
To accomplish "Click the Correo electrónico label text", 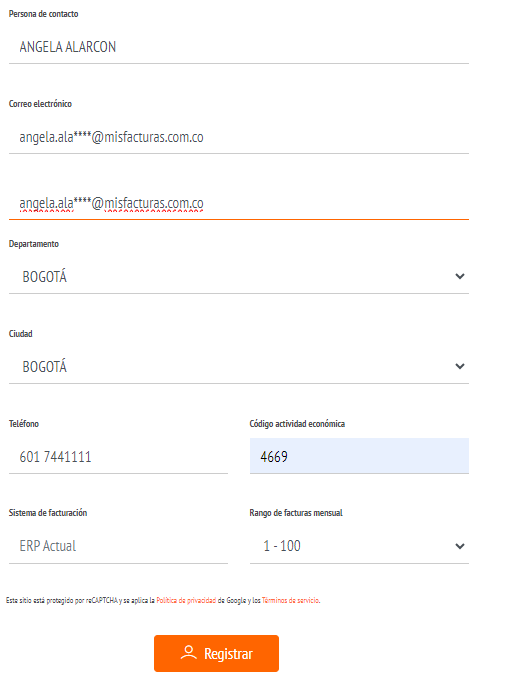I will point(40,104).
